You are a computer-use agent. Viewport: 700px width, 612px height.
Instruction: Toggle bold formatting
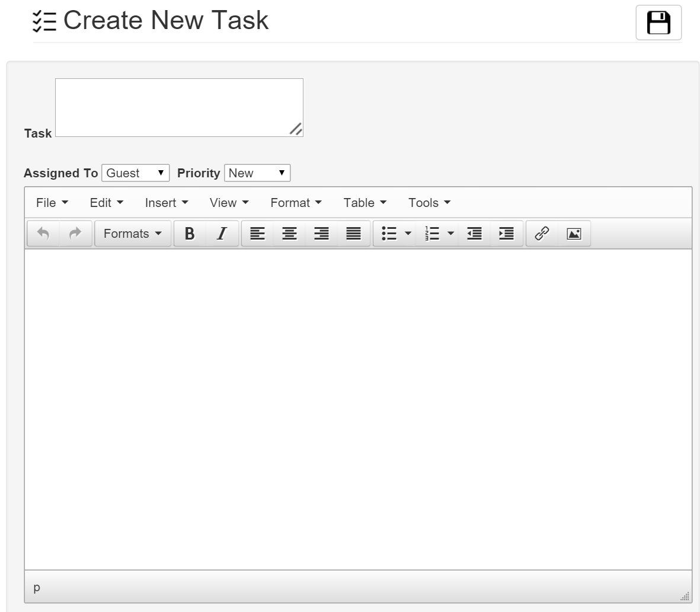click(x=190, y=233)
